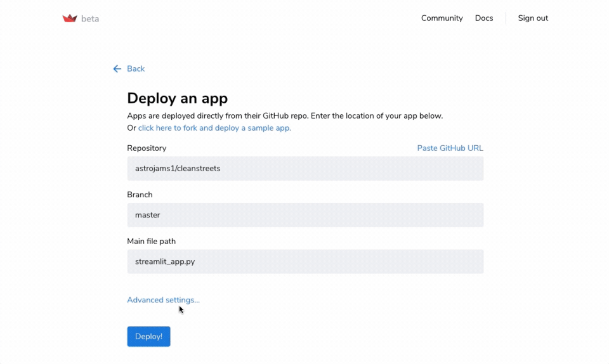The height and width of the screenshot is (364, 609).
Task: Focus the Main file path field
Action: [x=305, y=261]
